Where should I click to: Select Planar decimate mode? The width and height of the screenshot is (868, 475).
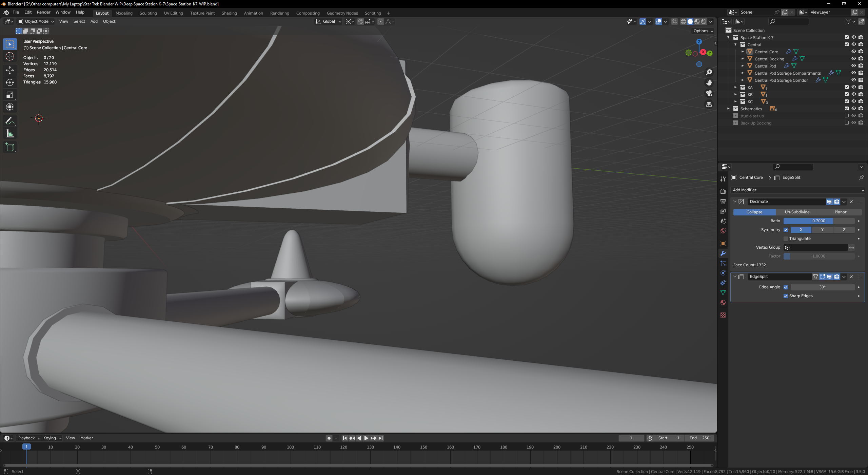pos(841,212)
